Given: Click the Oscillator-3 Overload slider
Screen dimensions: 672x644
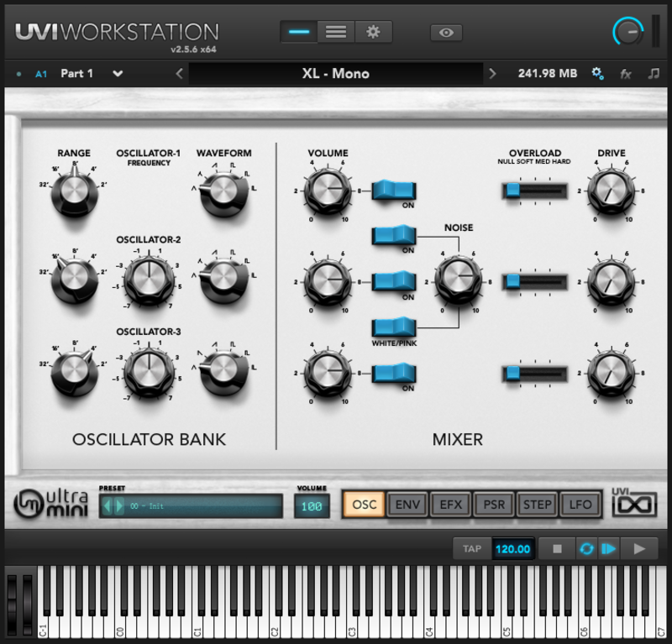Looking at the screenshot, I should pyautogui.click(x=535, y=374).
